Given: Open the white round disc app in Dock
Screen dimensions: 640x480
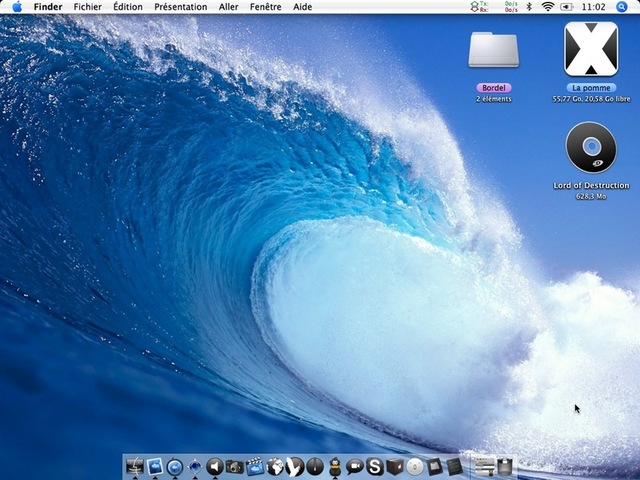Looking at the screenshot, I should [x=415, y=466].
